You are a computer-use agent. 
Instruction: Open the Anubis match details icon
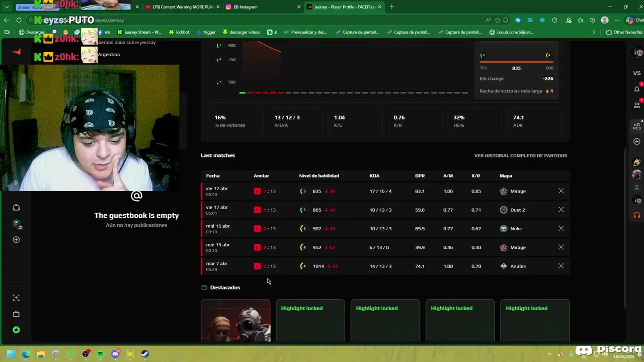tap(561, 266)
